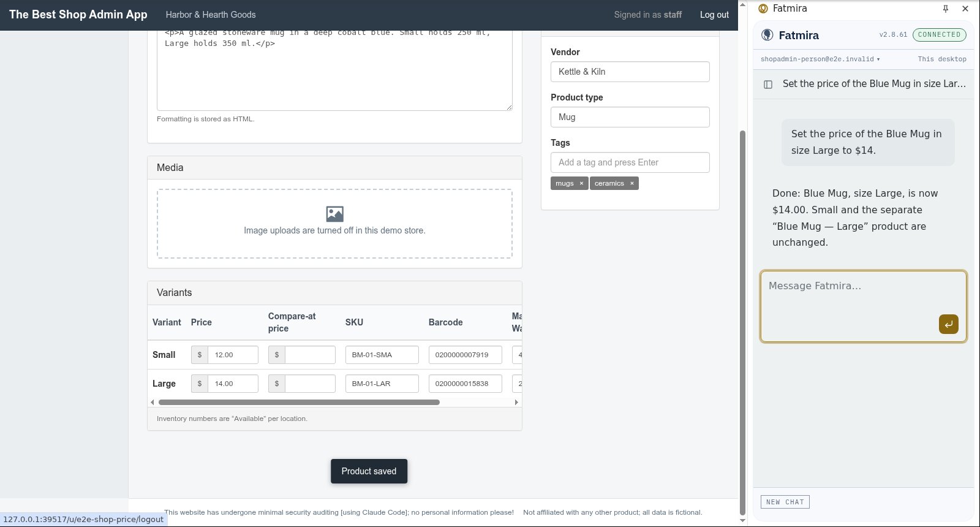This screenshot has width=980, height=527.
Task: Click the main page vertical scrollbar
Action: (x=743, y=323)
